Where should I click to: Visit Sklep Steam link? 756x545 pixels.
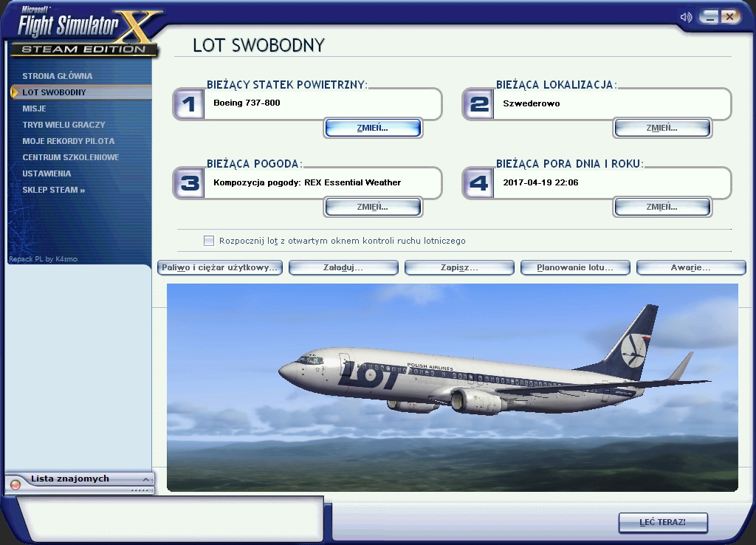[53, 190]
